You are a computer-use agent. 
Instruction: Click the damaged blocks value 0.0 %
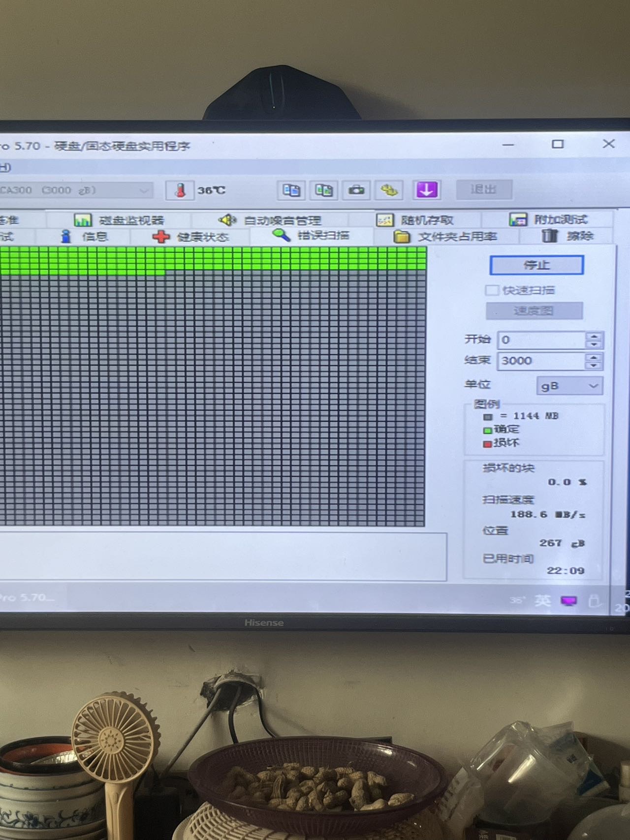tap(567, 482)
